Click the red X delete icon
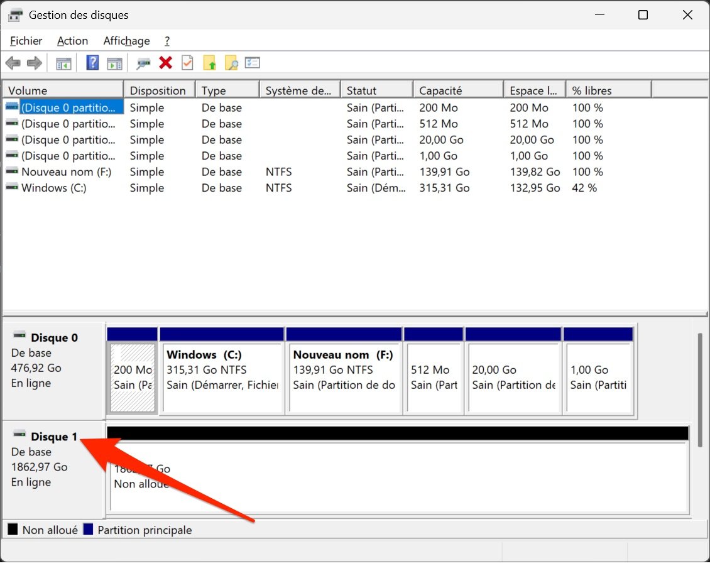This screenshot has width=710, height=588. pos(166,62)
